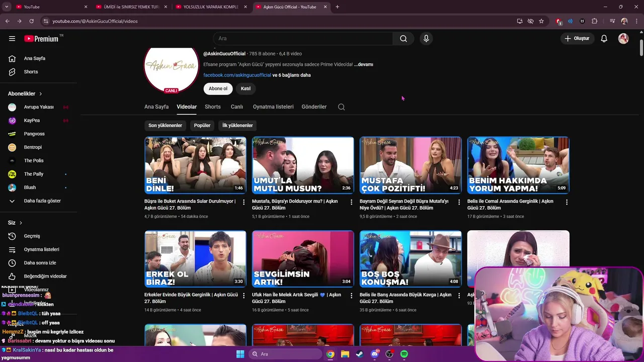The height and width of the screenshot is (362, 644).
Task: Switch to the Gönderiler channel tab
Action: tap(314, 107)
